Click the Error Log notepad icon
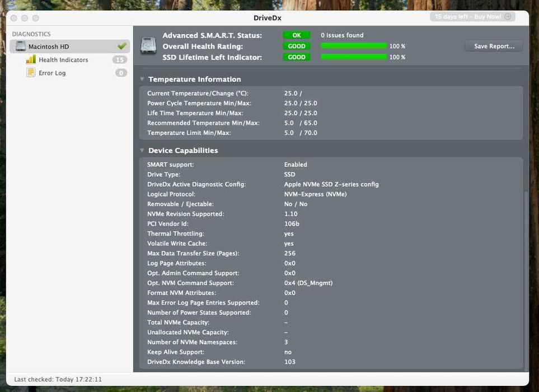Viewport: 539px width, 392px height. click(31, 73)
